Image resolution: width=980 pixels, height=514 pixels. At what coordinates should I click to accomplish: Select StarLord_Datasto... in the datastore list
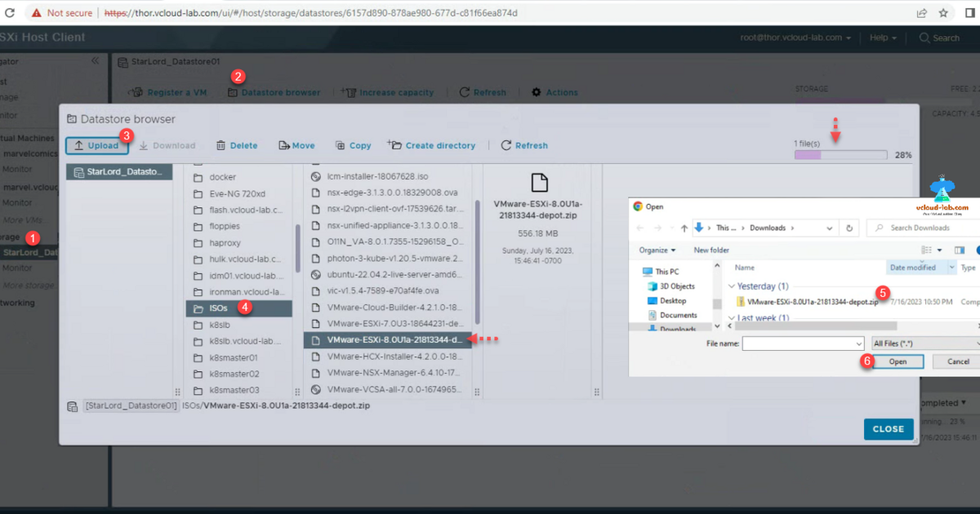point(119,172)
